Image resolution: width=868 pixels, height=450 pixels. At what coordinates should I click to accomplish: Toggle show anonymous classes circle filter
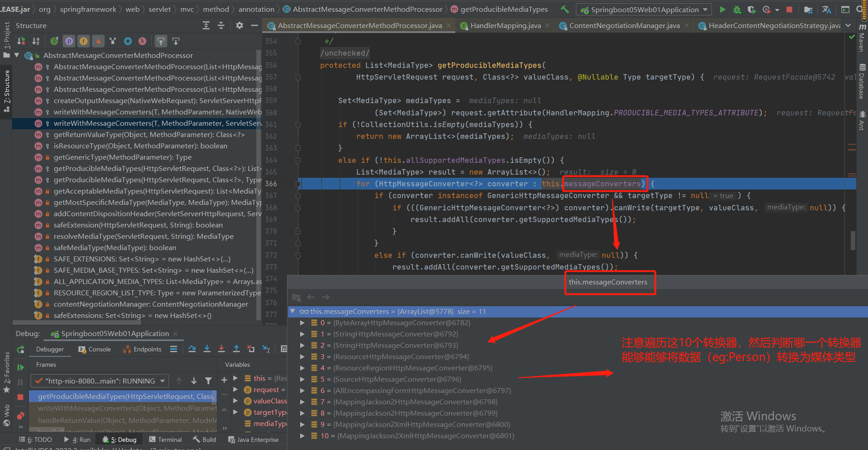coord(128,41)
